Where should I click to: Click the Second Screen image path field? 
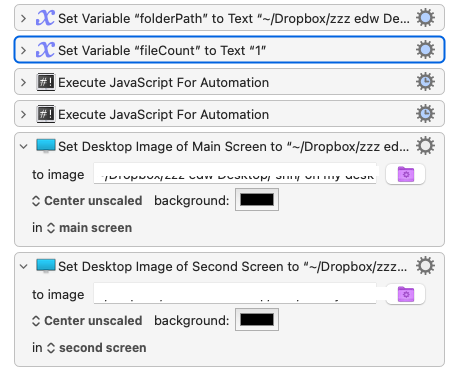pos(235,293)
